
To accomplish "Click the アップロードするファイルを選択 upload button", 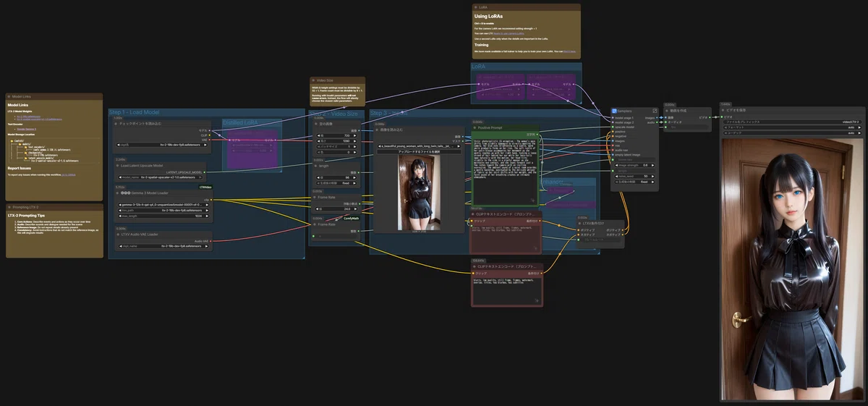I will pos(420,152).
